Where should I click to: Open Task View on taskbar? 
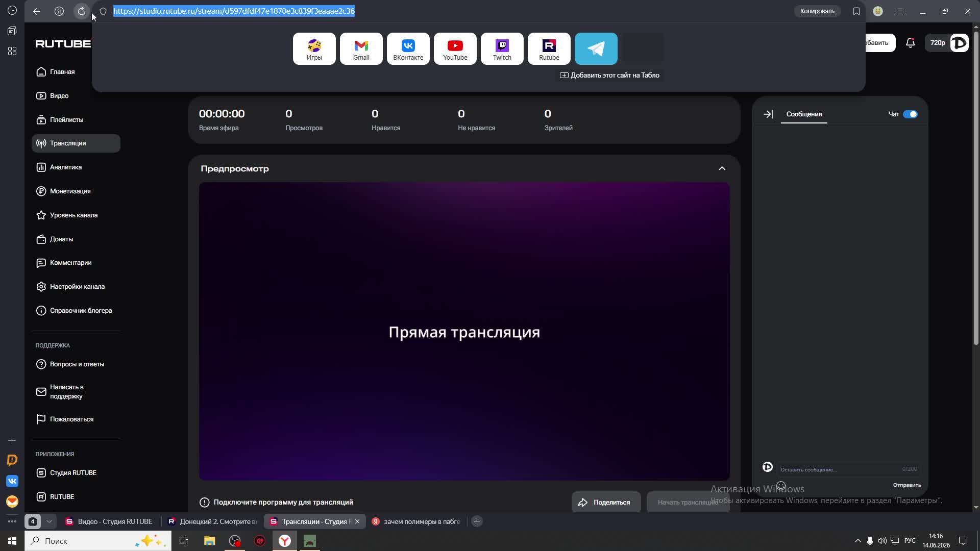[184, 541]
